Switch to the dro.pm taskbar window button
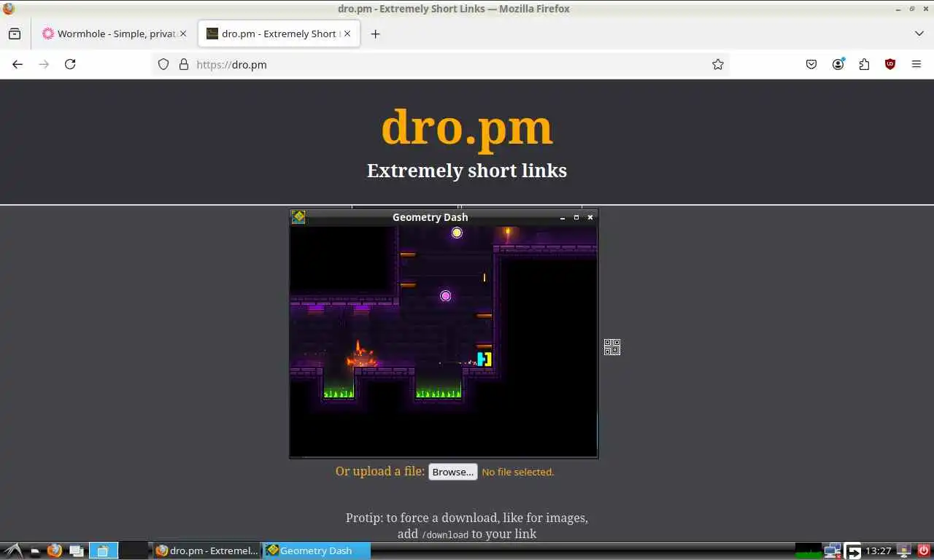Screen dimensions: 934x560 tap(207, 551)
